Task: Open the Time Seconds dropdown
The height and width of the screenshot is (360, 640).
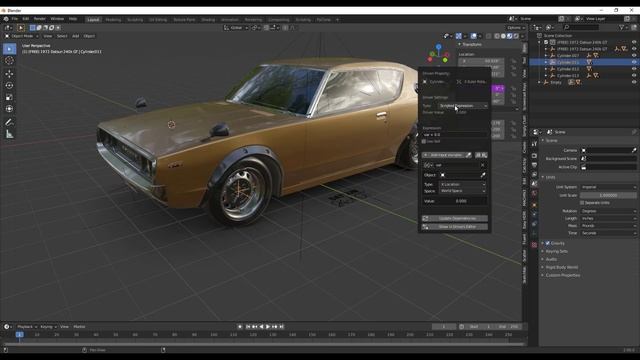Action: (x=608, y=233)
